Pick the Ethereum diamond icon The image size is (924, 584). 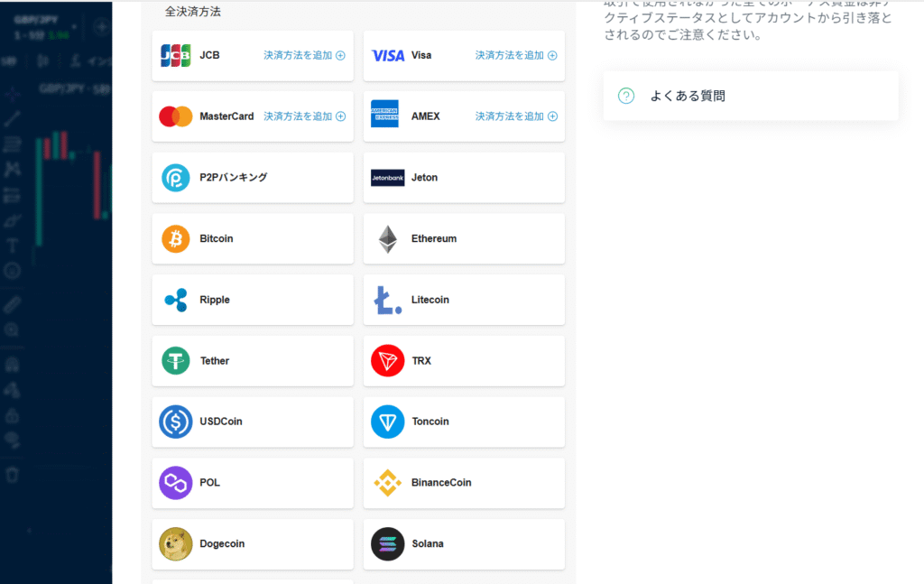[x=388, y=239]
